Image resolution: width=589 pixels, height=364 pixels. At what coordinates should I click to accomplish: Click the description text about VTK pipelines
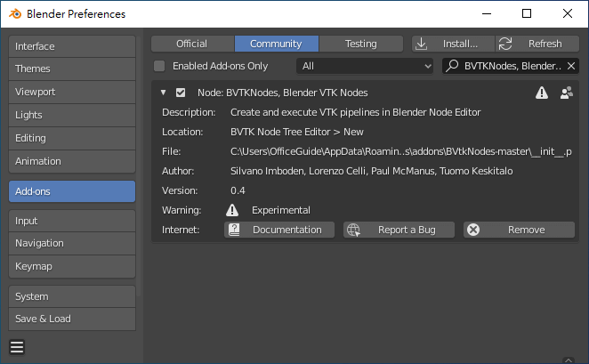[x=355, y=112]
